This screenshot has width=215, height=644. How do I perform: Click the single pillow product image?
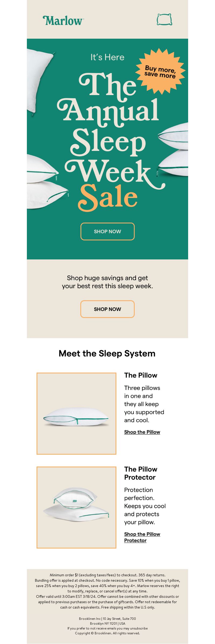(x=76, y=414)
